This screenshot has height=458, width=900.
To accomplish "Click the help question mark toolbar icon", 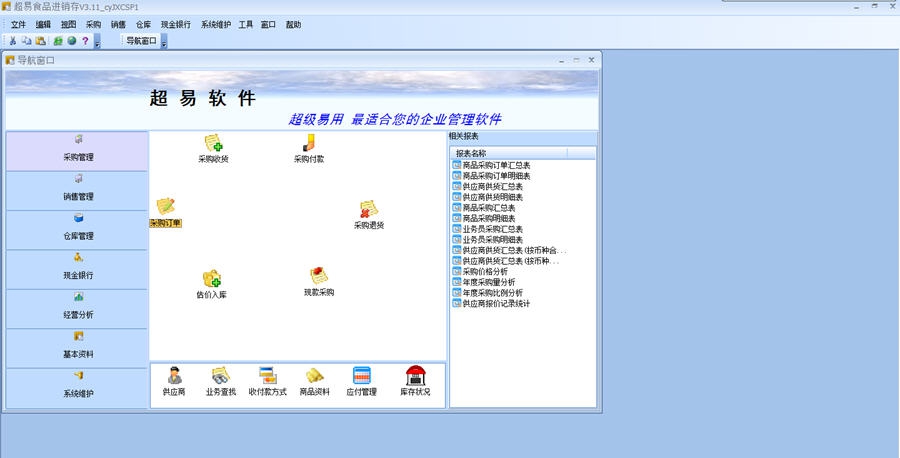I will [x=85, y=41].
